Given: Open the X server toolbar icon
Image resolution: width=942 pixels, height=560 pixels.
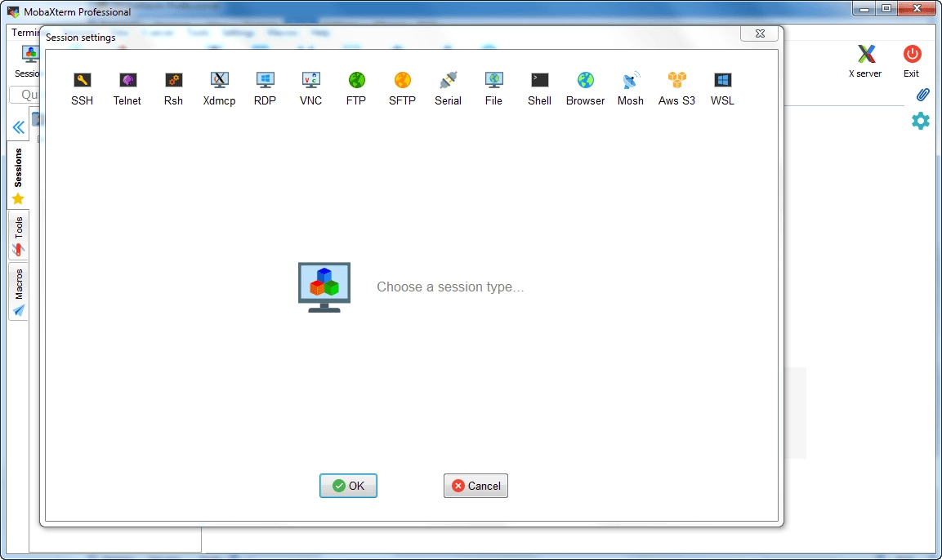Looking at the screenshot, I should (x=866, y=61).
